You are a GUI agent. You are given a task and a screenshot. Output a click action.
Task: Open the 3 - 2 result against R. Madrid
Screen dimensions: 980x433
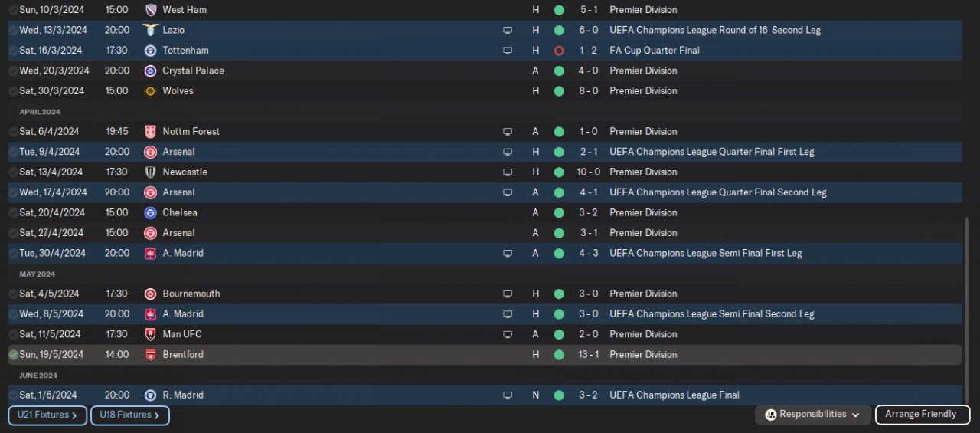click(x=589, y=395)
